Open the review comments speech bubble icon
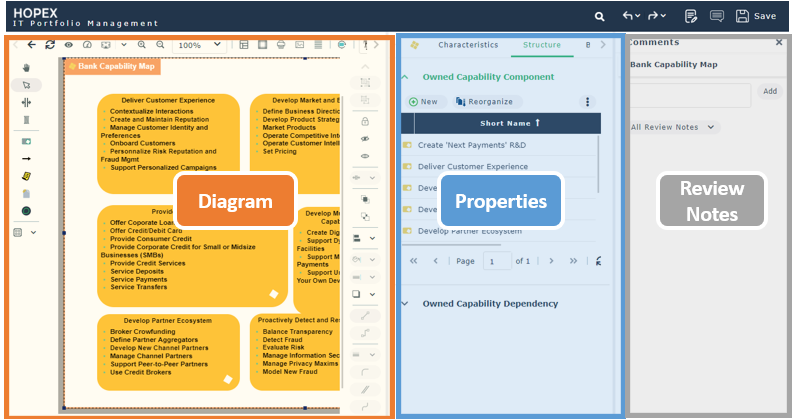The image size is (794, 419). [717, 16]
